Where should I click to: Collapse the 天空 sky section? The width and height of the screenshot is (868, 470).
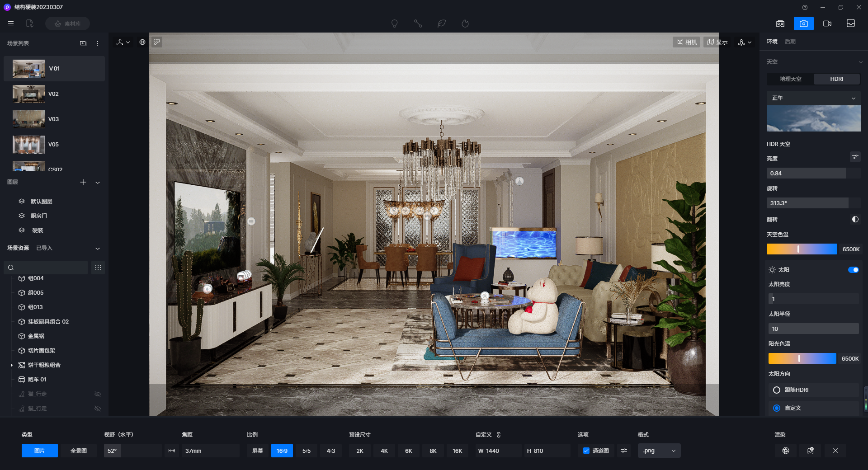tap(860, 62)
